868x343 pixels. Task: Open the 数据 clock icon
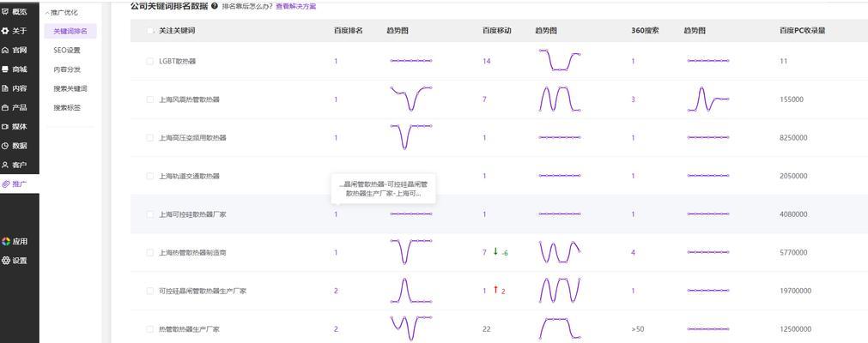(x=5, y=146)
